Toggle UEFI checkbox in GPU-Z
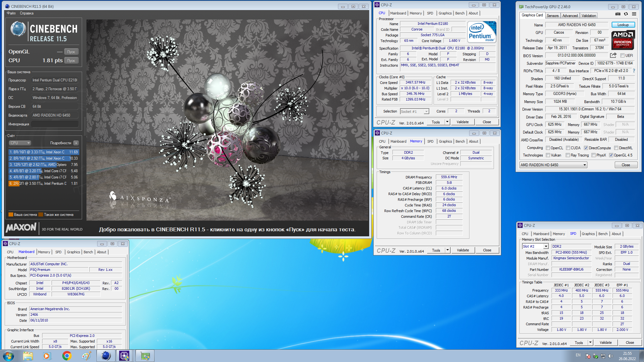644x362 pixels. click(622, 56)
